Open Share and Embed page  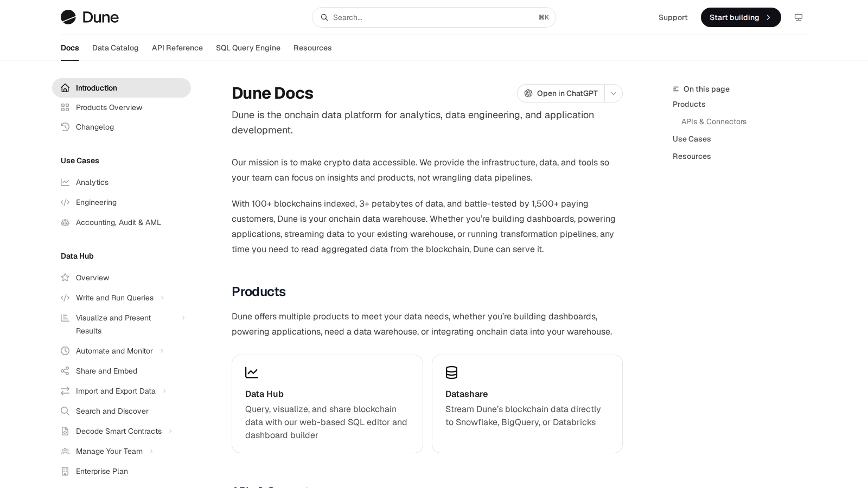122,371
